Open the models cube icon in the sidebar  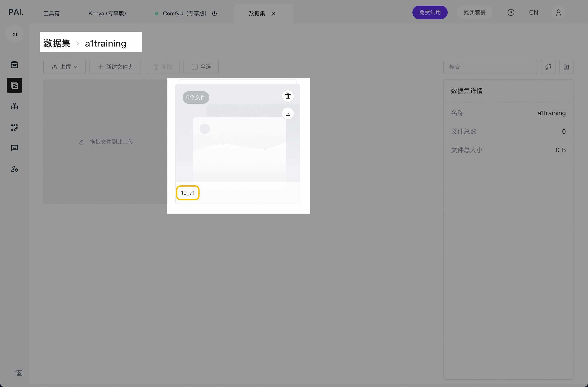14,106
